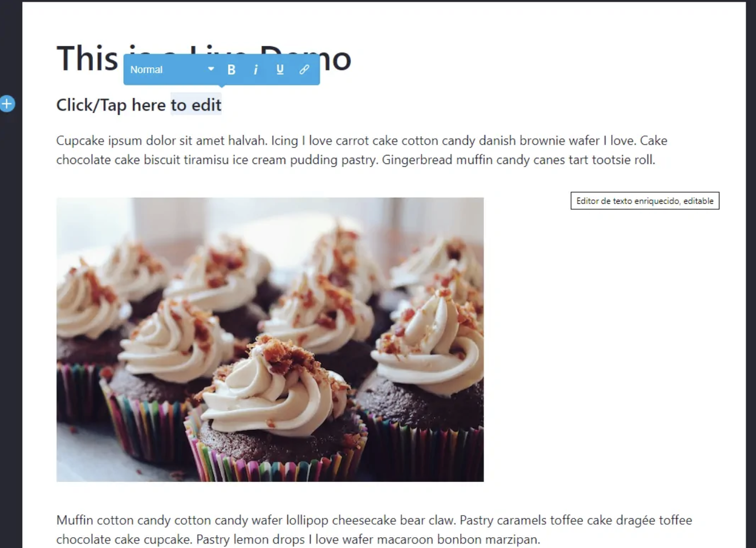Insert a link using the chain icon

coord(304,69)
